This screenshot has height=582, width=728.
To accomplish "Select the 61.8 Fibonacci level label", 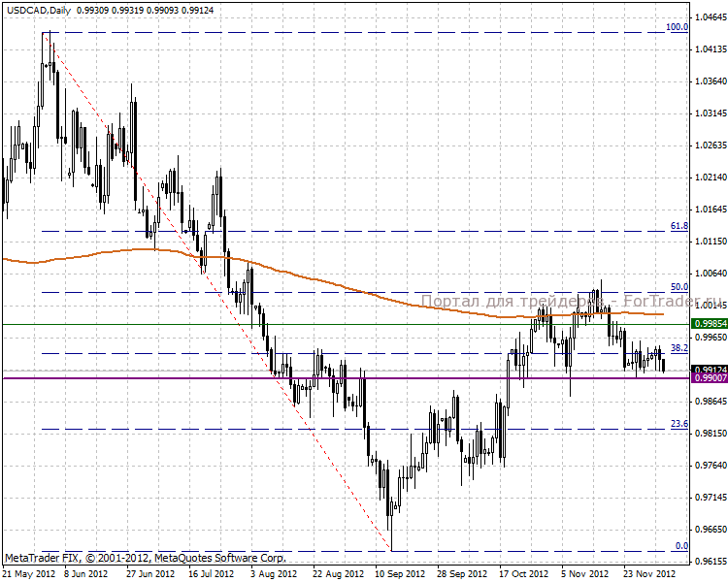I will 678,226.
